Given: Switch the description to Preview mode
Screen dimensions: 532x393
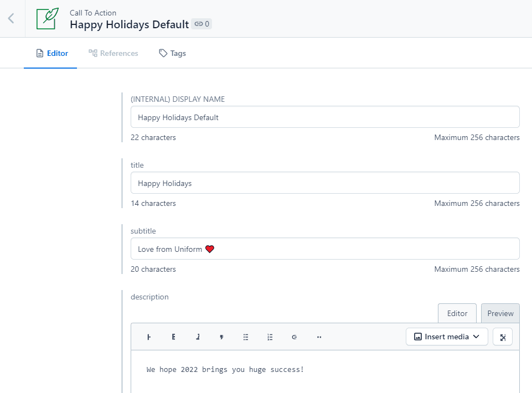Looking at the screenshot, I should click(x=500, y=313).
